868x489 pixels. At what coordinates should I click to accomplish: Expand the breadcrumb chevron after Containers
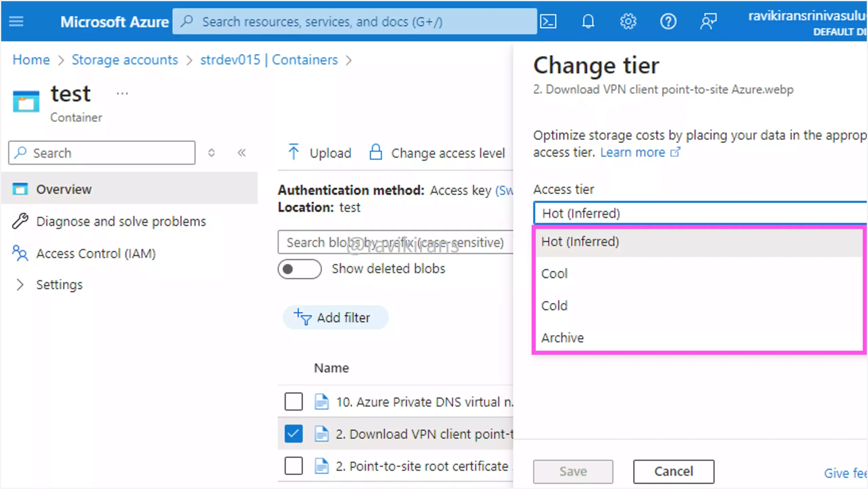pyautogui.click(x=349, y=60)
